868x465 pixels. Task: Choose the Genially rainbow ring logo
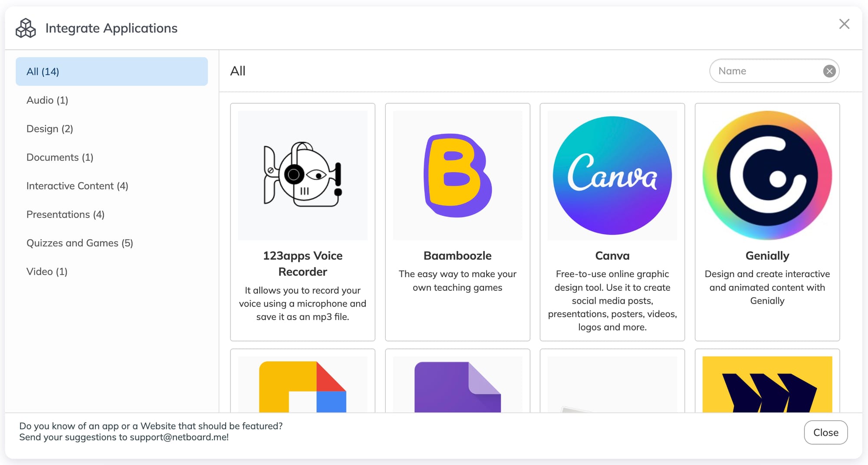pyautogui.click(x=767, y=175)
